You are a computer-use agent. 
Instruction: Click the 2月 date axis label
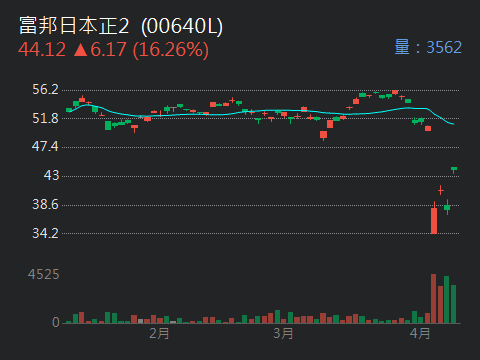point(159,333)
